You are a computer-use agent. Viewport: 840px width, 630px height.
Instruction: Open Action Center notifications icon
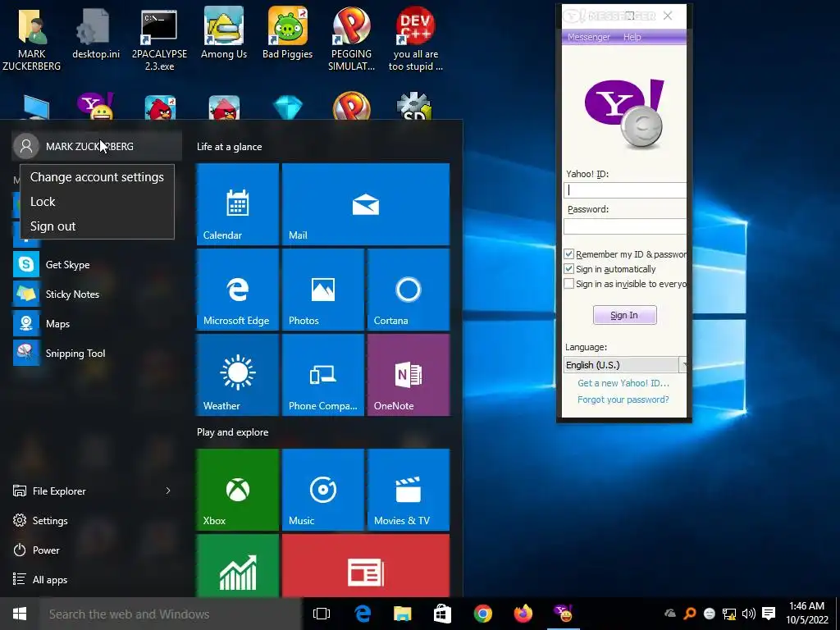769,614
